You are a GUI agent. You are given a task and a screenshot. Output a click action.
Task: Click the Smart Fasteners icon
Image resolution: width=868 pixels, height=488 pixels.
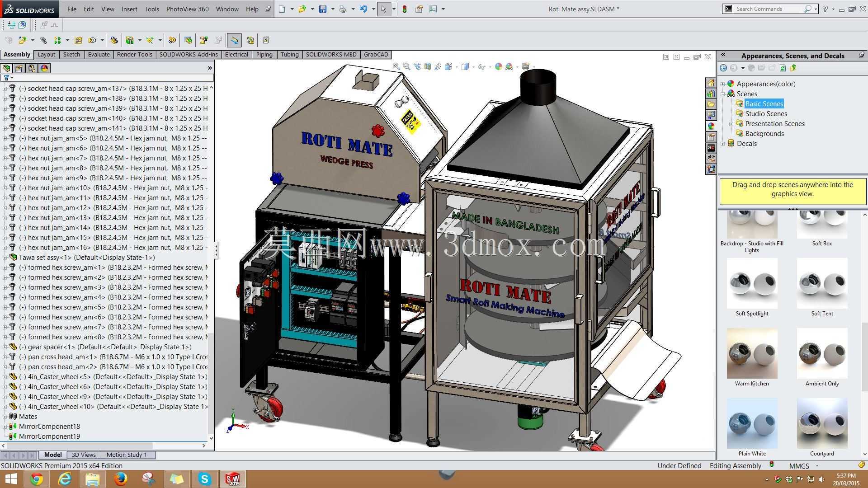coord(78,40)
